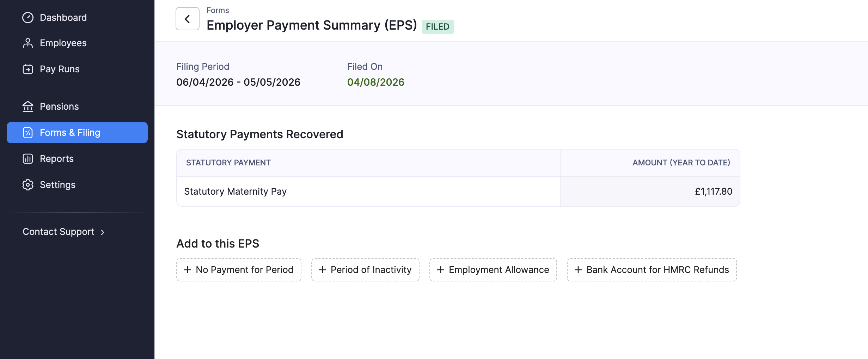This screenshot has width=868, height=359.
Task: Add Period of Inactivity to EPS
Action: coord(365,270)
